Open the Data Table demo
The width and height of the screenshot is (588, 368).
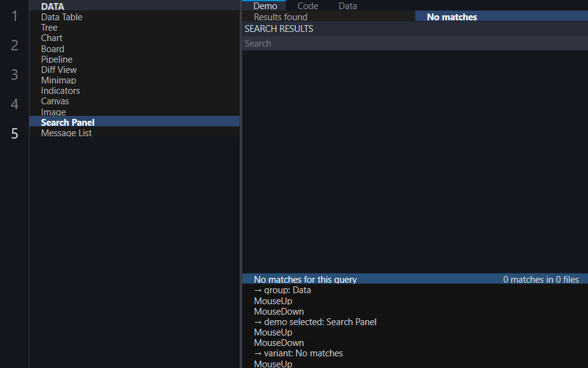click(x=134, y=17)
